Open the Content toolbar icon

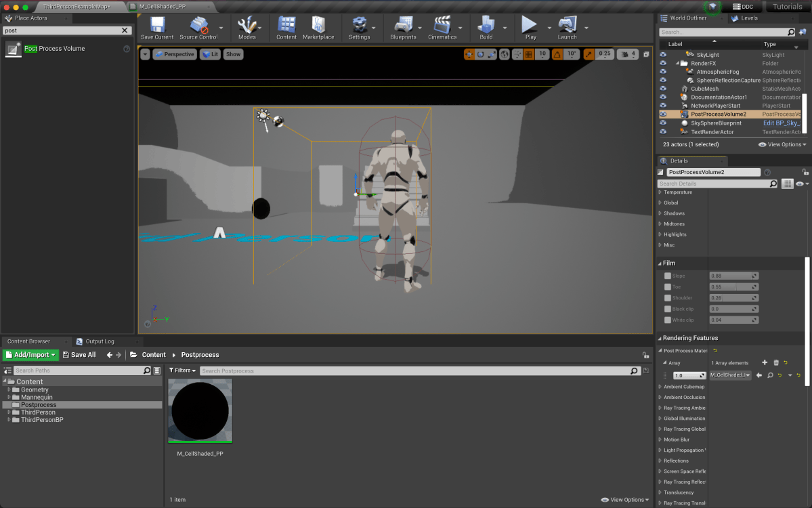[x=286, y=28]
